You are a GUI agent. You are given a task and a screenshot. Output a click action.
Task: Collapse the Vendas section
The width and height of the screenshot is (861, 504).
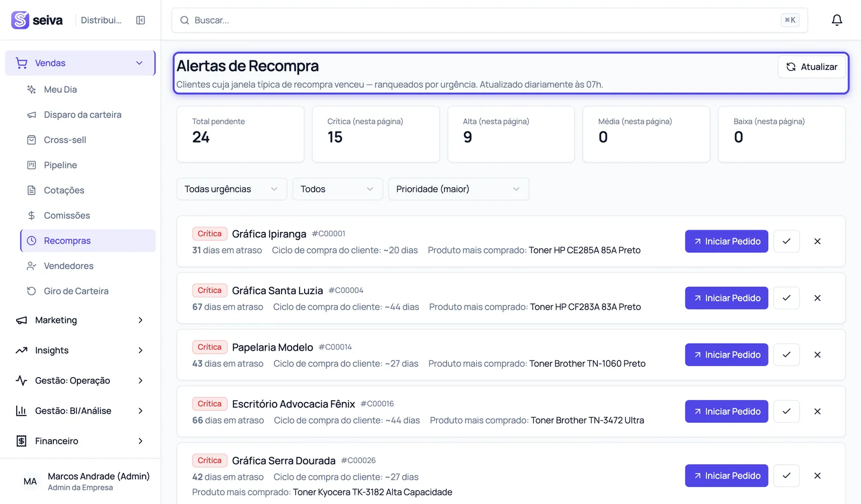tap(80, 63)
